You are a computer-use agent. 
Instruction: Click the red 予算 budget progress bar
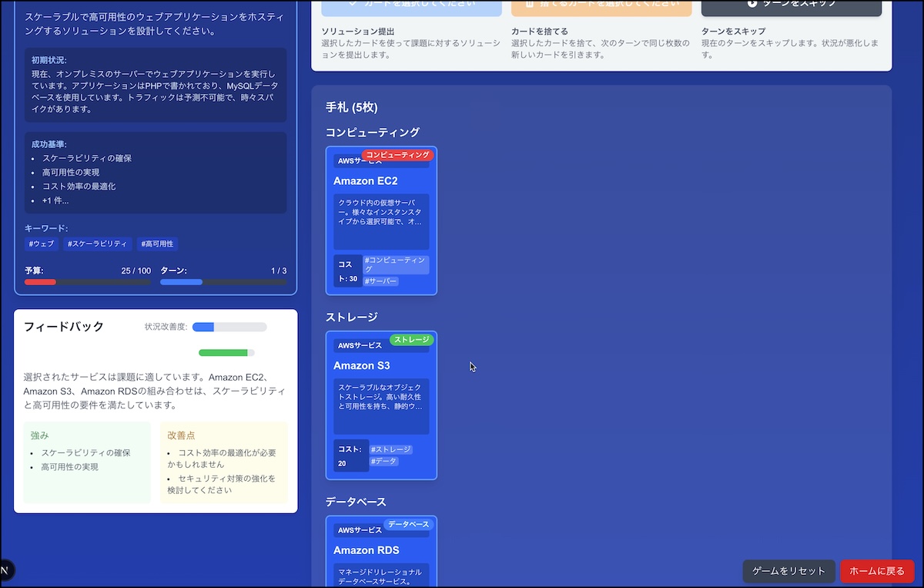[x=88, y=282]
